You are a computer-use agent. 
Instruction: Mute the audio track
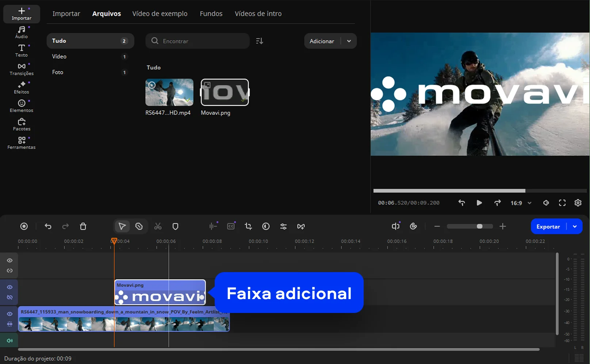tap(10, 341)
